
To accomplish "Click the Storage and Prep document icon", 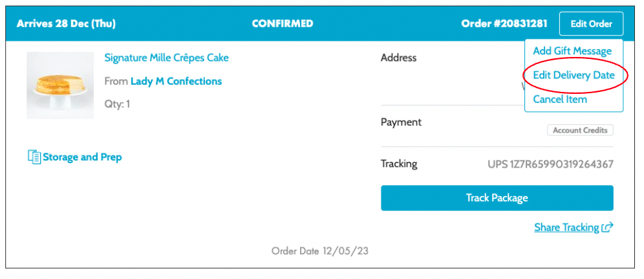I will pos(34,157).
